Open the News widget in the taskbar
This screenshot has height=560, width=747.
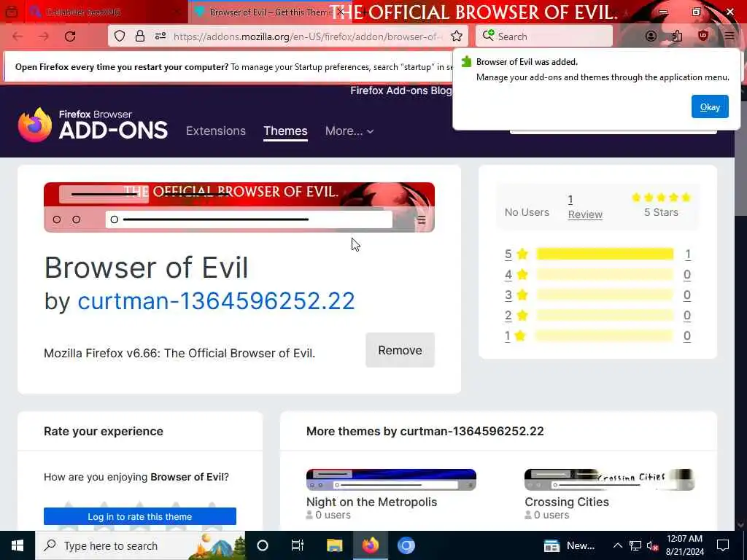[569, 545]
